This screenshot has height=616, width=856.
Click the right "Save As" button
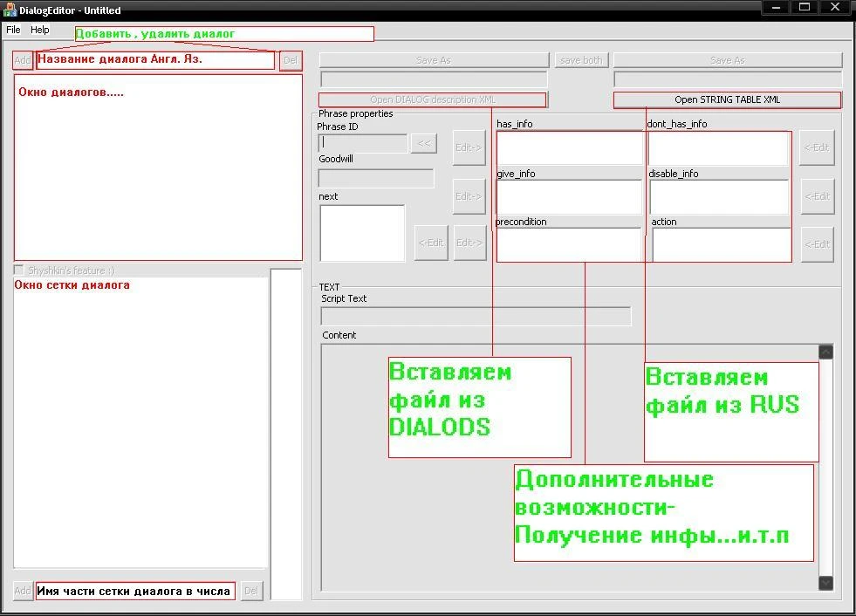tap(727, 60)
